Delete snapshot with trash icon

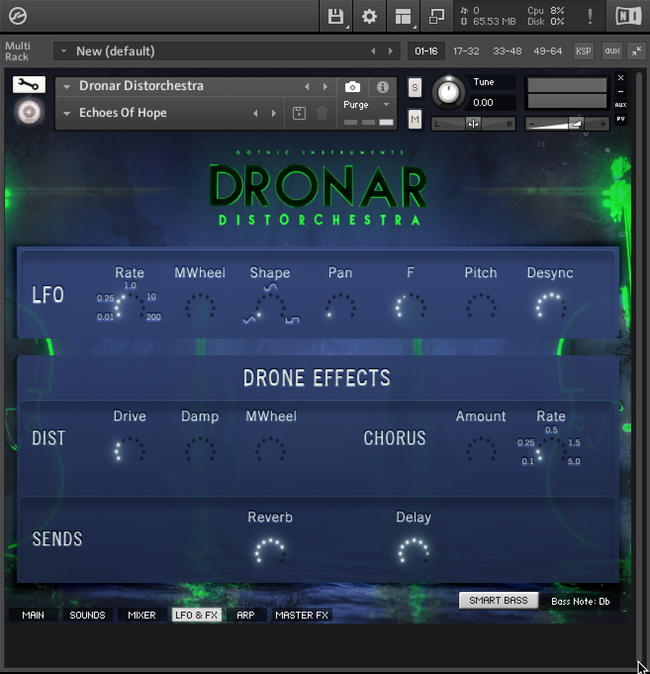click(322, 113)
